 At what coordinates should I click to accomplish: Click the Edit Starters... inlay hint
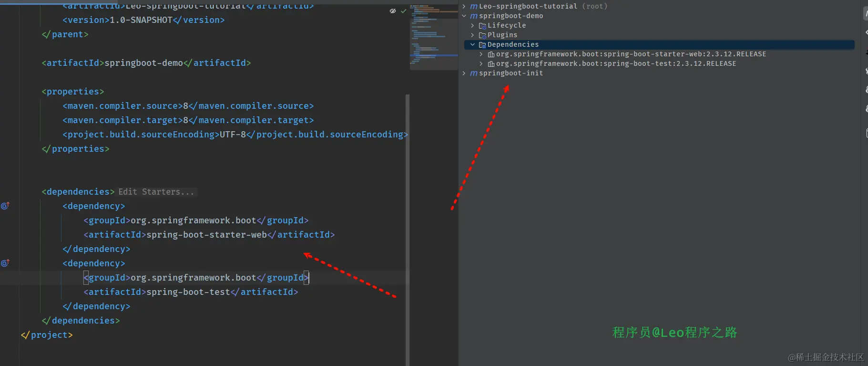tap(156, 192)
